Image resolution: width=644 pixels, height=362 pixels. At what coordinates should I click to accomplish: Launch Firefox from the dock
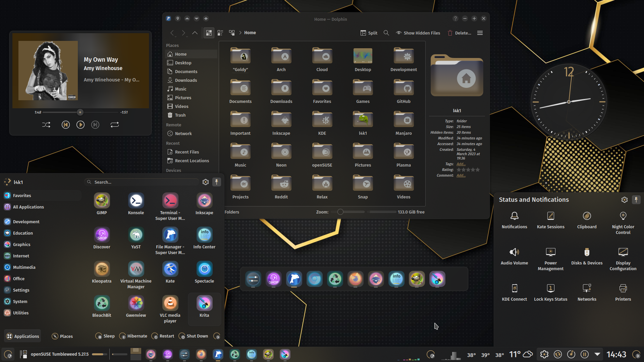(355, 279)
